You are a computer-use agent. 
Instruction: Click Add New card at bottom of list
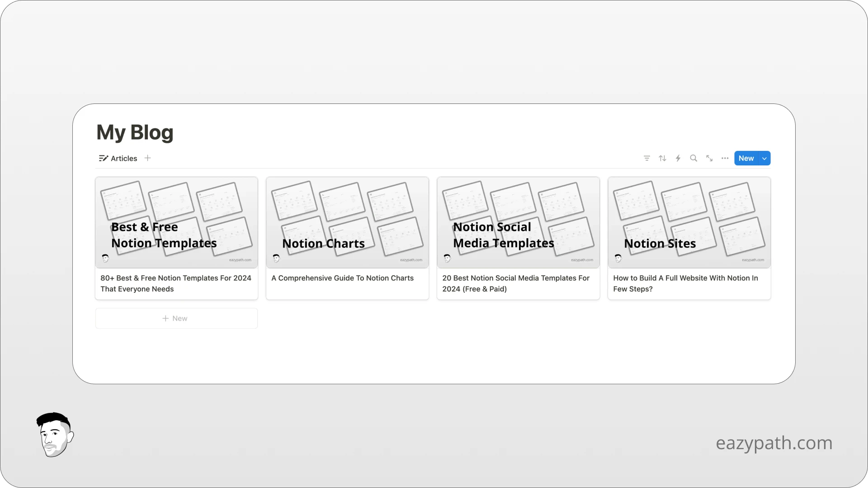[x=175, y=318]
